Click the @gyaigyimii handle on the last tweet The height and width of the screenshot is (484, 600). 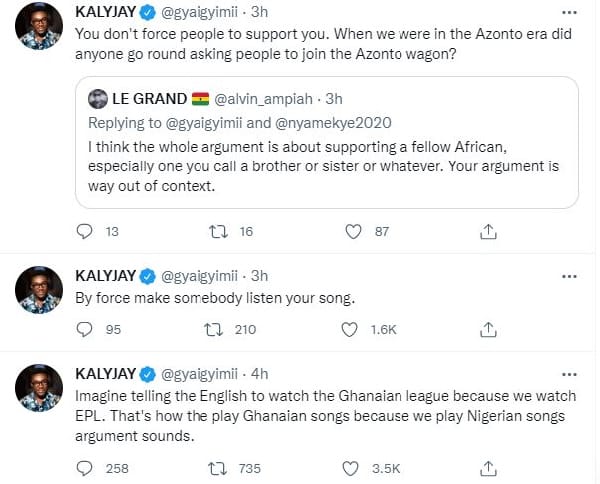[202, 374]
